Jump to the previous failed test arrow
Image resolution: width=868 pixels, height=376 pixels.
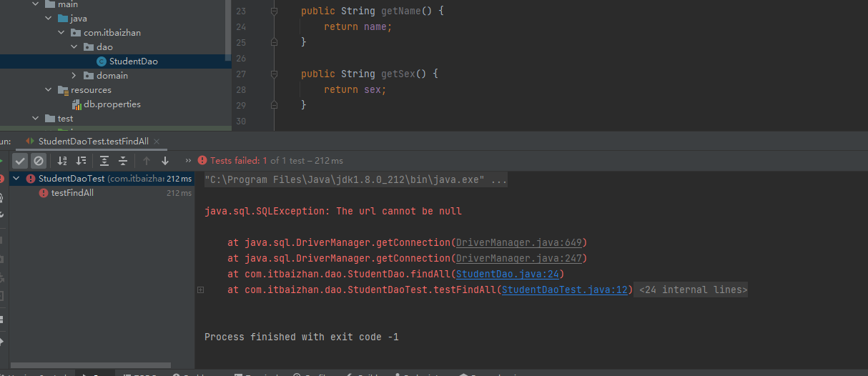tap(147, 161)
